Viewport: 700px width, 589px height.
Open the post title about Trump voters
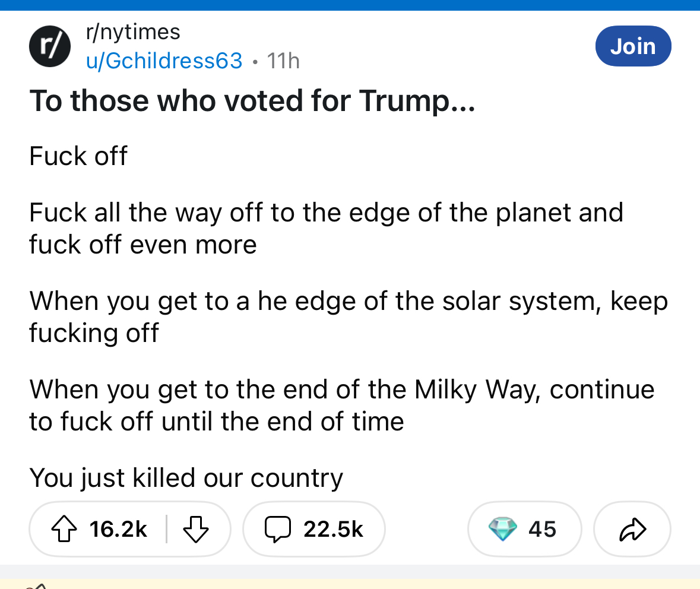click(x=252, y=101)
